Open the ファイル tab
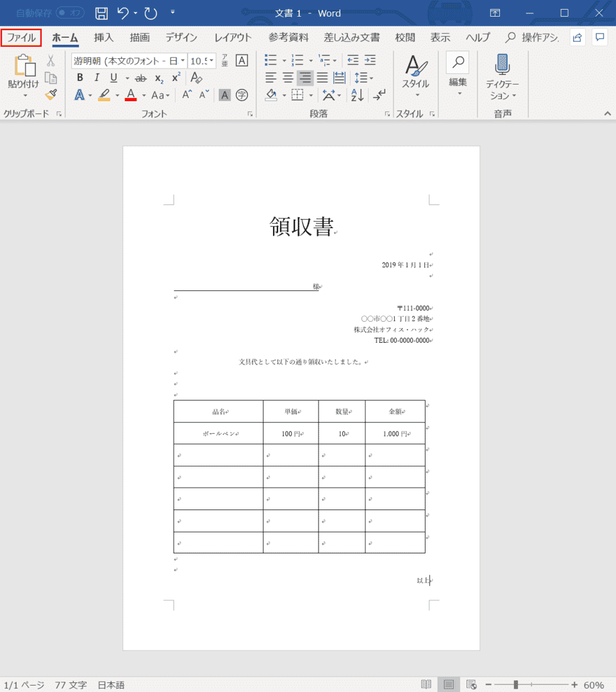 pyautogui.click(x=21, y=38)
